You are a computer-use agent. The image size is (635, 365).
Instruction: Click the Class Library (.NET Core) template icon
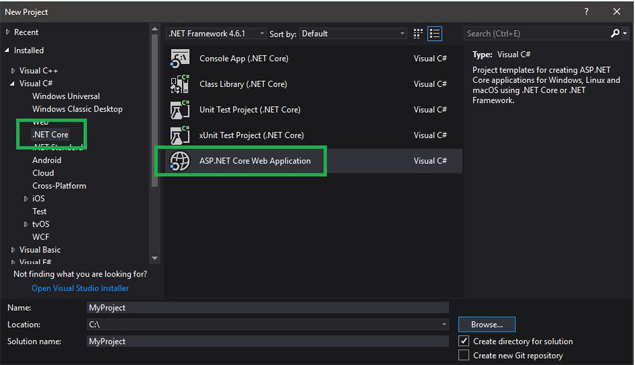click(x=180, y=84)
